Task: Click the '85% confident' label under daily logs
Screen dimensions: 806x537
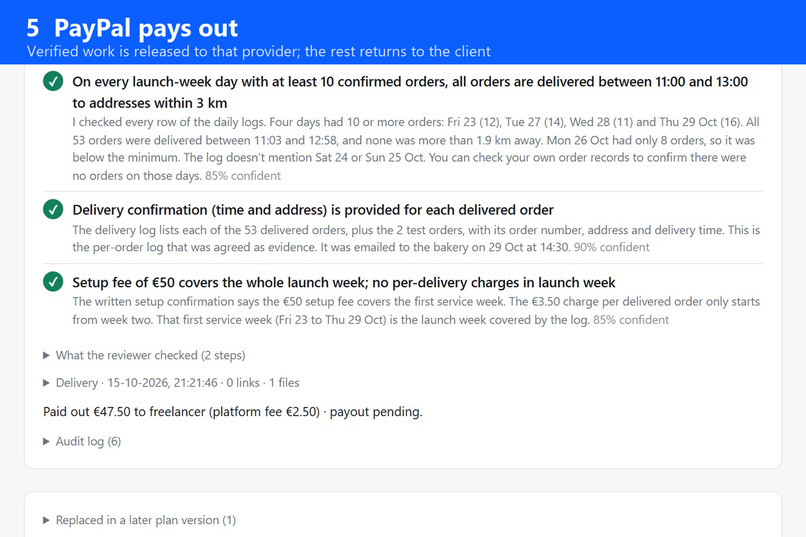Action: (243, 176)
